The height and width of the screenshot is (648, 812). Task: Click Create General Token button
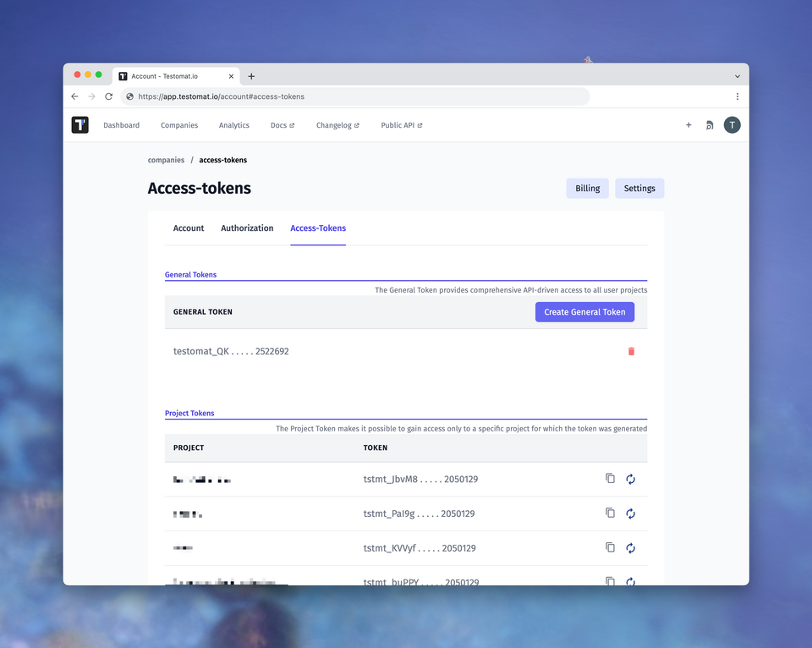coord(584,312)
